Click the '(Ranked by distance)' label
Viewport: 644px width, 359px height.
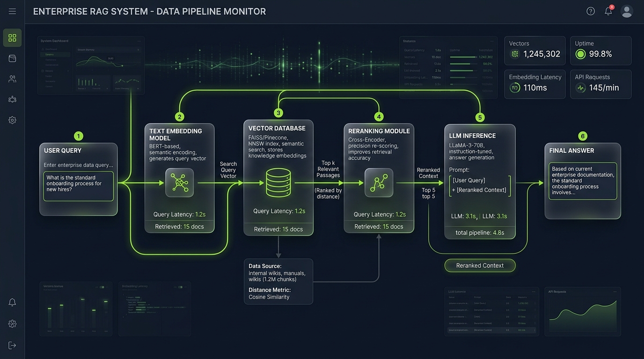click(328, 194)
